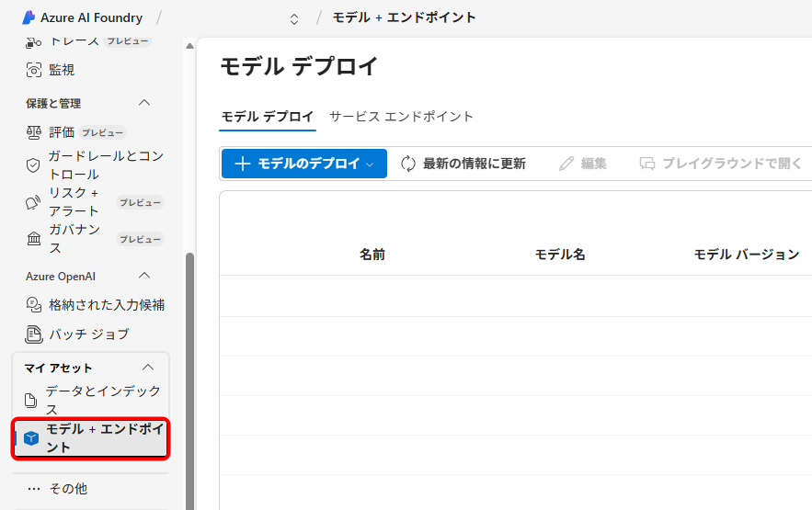
Task: Refresh with 最新の情報に更新 button
Action: pos(463,164)
